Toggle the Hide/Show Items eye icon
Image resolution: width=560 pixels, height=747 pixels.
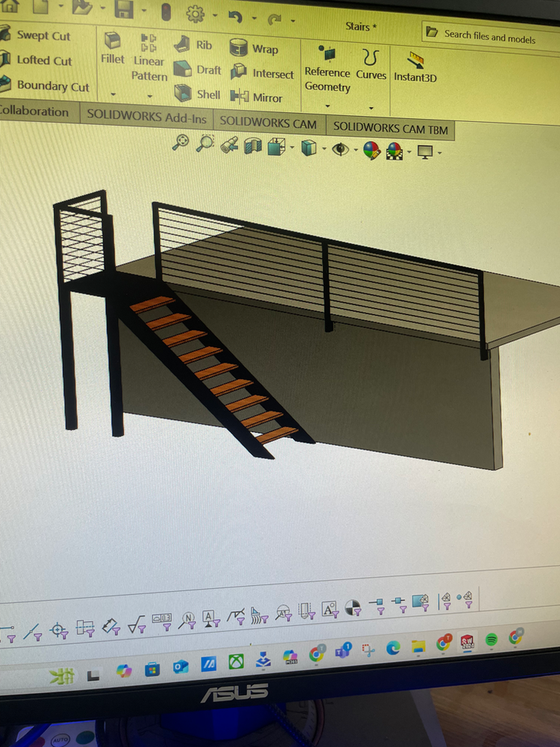click(340, 150)
